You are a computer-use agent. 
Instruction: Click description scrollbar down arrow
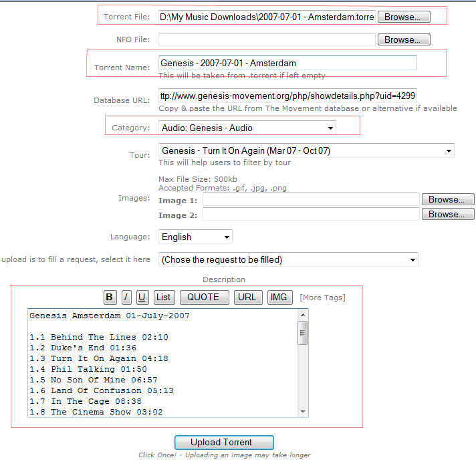(303, 412)
